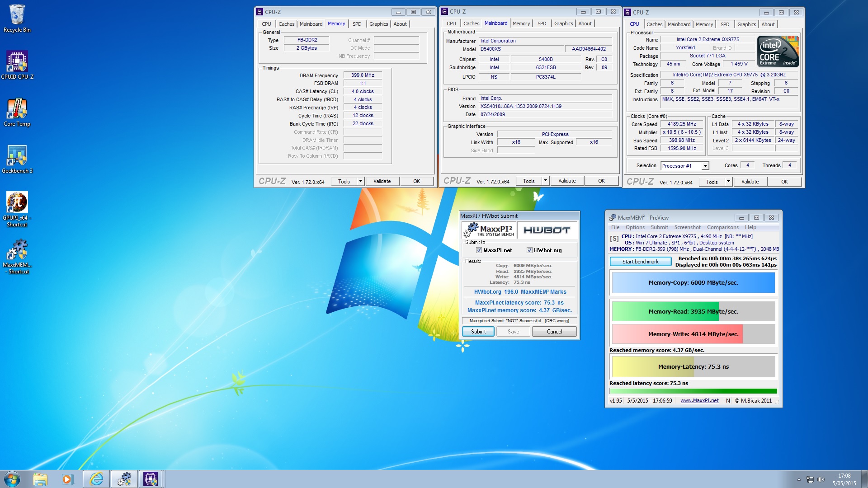Click HWbot.org 196.0 MaxxMEM² Marks text

[520, 292]
